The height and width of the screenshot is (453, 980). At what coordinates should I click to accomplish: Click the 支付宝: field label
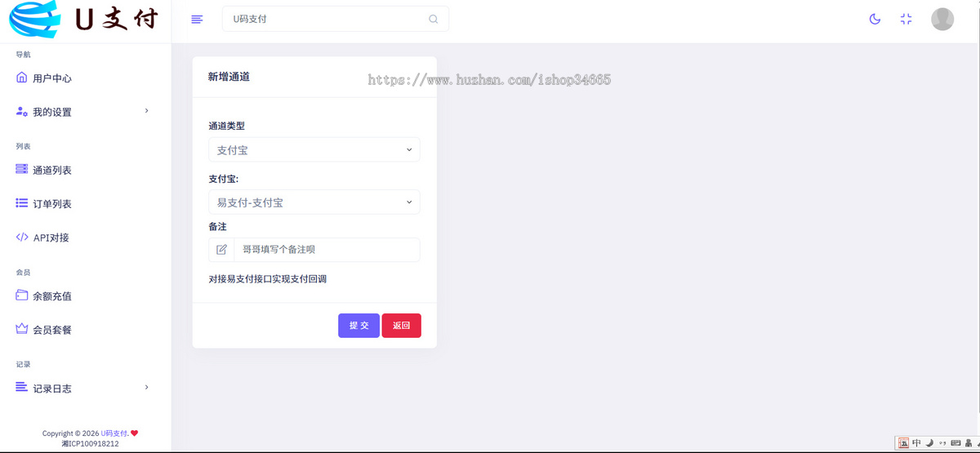(223, 178)
